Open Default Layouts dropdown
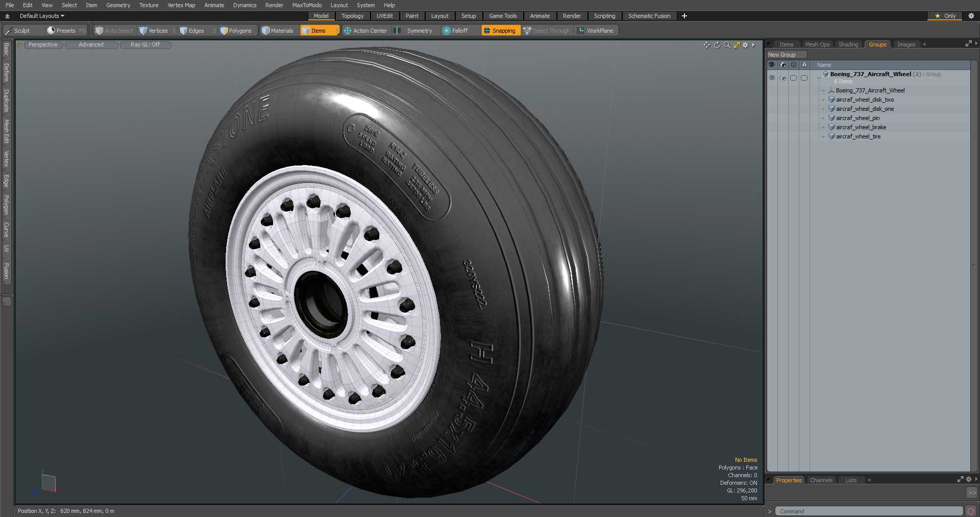The width and height of the screenshot is (980, 517). pyautogui.click(x=42, y=16)
